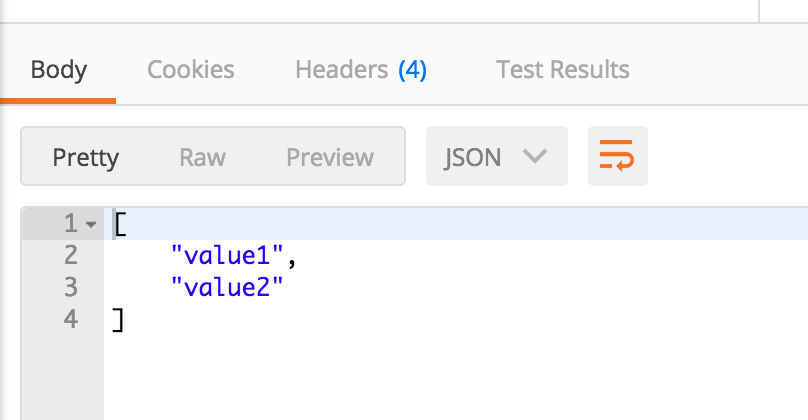808x420 pixels.
Task: Select the Pretty view mode
Action: (x=86, y=157)
